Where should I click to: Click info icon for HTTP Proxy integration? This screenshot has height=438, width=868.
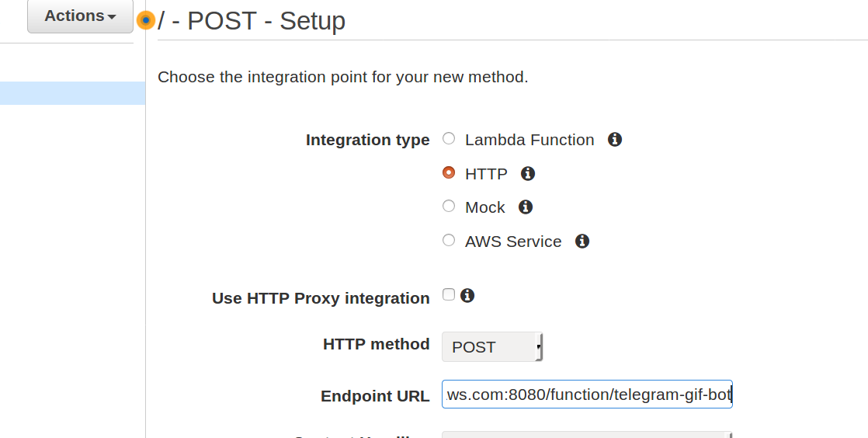[467, 296]
